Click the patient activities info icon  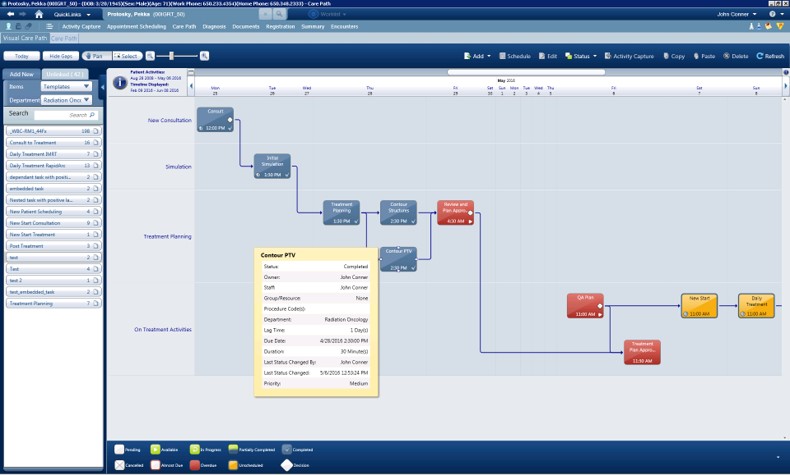[x=120, y=83]
